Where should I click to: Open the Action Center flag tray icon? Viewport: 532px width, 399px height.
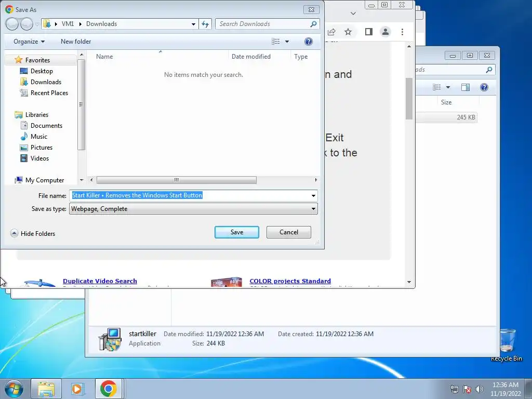(467, 389)
